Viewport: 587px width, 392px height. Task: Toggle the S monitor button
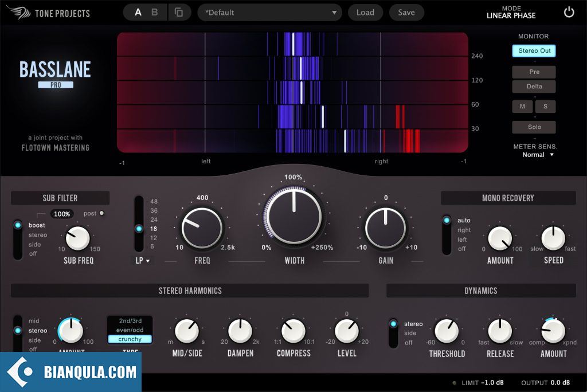[545, 107]
